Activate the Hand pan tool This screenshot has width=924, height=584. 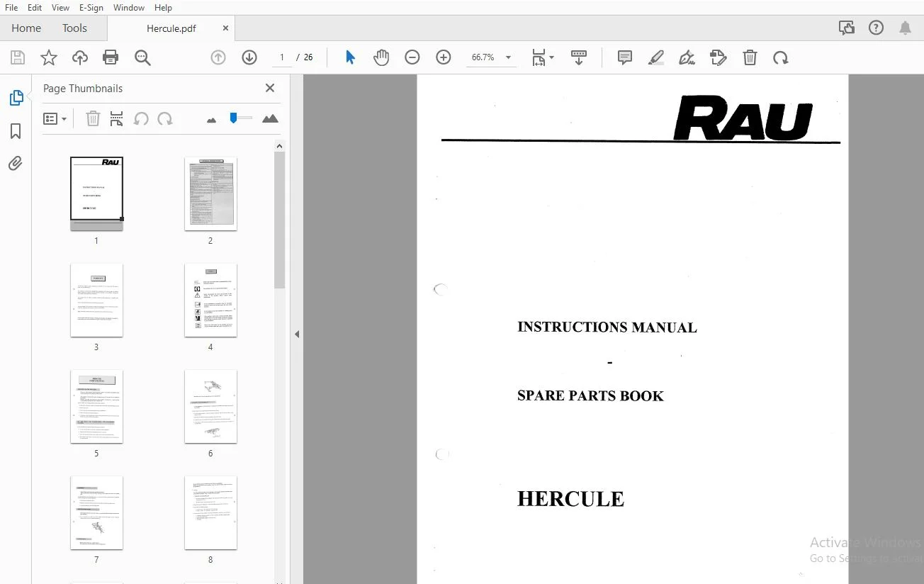[381, 57]
